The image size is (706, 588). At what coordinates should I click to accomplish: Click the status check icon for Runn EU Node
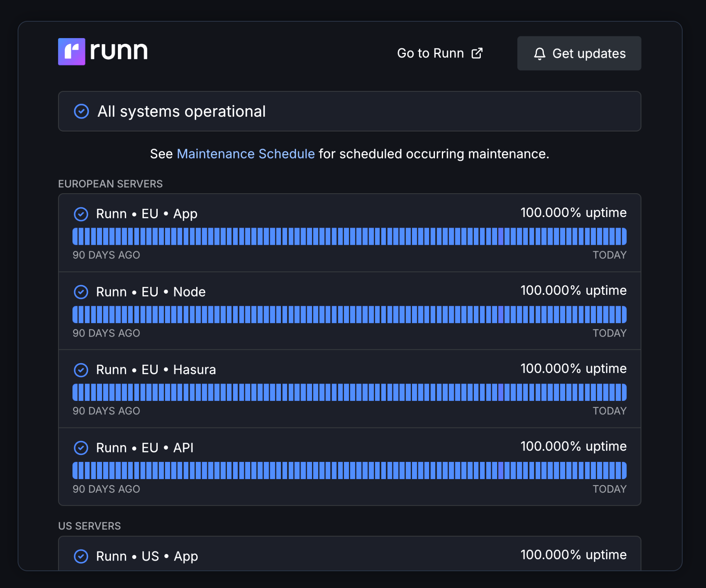[x=81, y=292]
